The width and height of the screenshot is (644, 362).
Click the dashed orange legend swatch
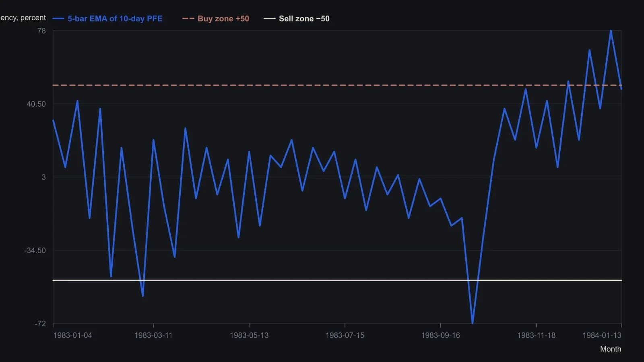[188, 19]
